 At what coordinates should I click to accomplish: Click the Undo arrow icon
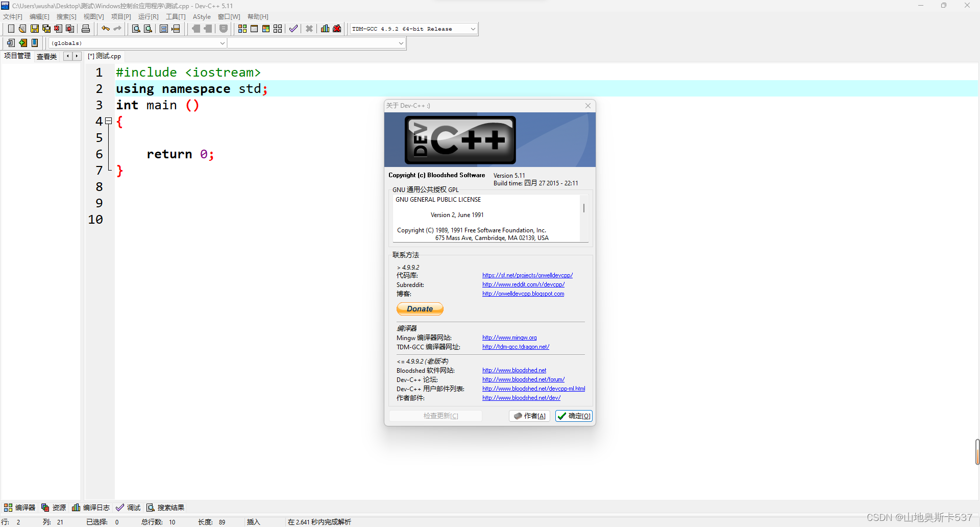point(106,29)
